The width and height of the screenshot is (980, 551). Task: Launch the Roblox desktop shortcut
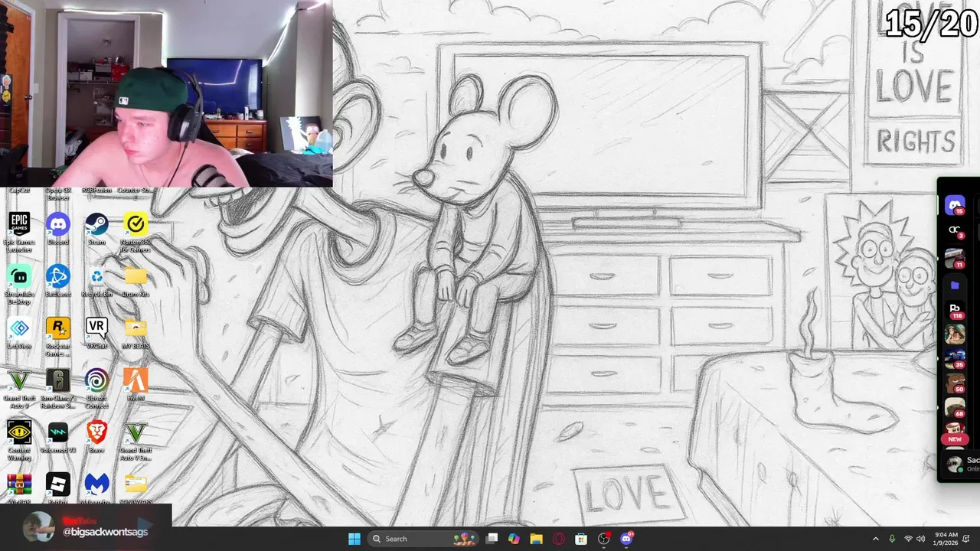click(58, 488)
